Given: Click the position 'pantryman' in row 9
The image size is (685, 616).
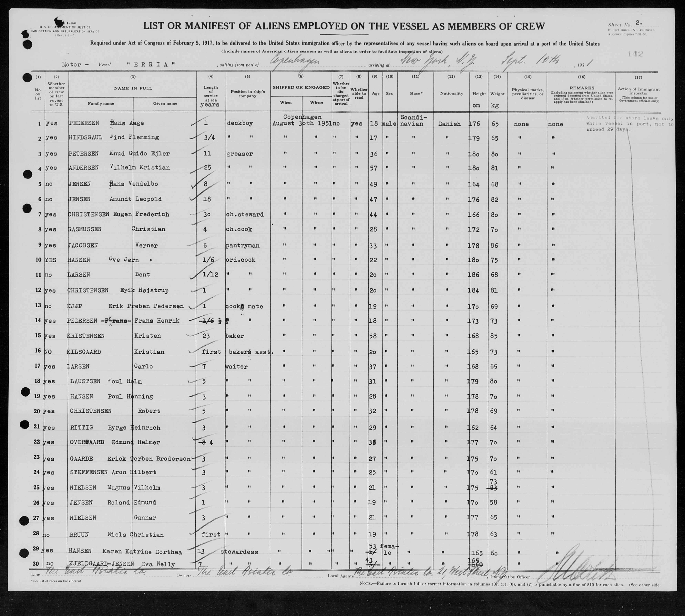Looking at the screenshot, I should click(242, 245).
